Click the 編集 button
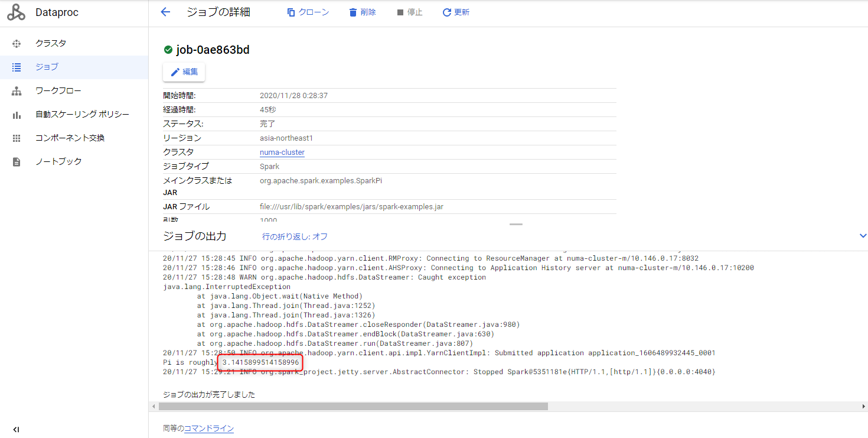The width and height of the screenshot is (868, 438). tap(184, 72)
